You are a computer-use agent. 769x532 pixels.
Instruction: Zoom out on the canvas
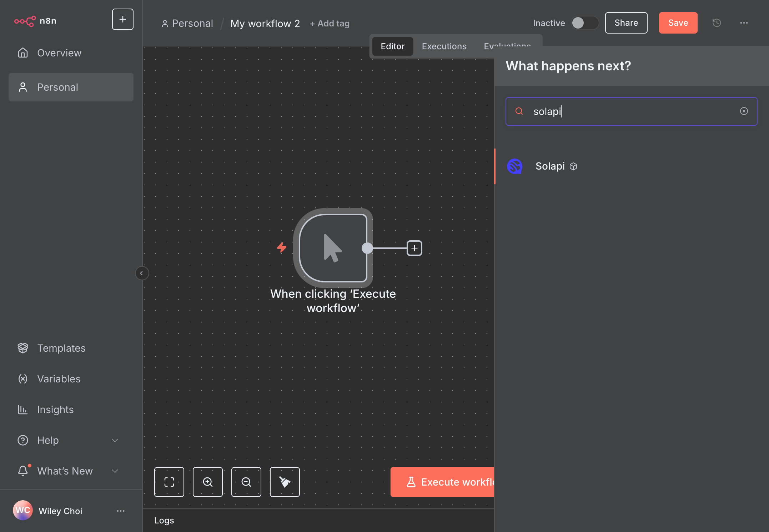246,482
